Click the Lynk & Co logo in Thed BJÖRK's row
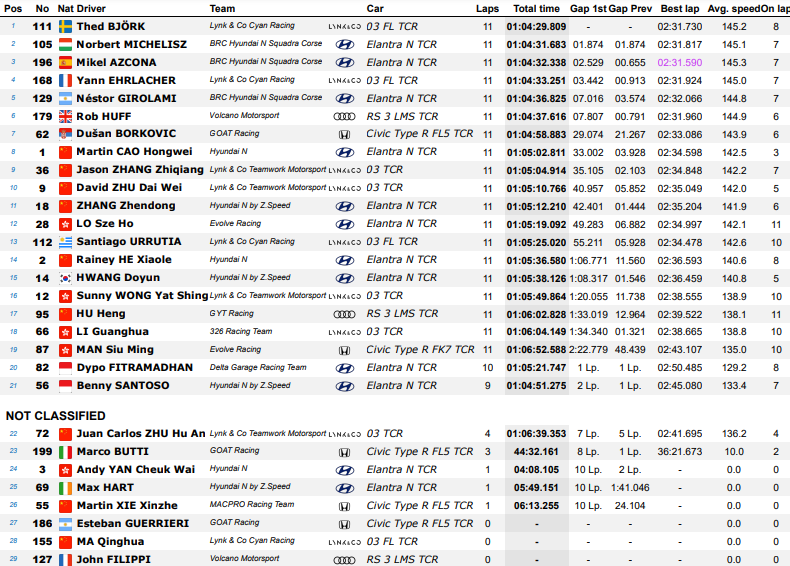Viewport: 790px width, 566px height. click(345, 27)
